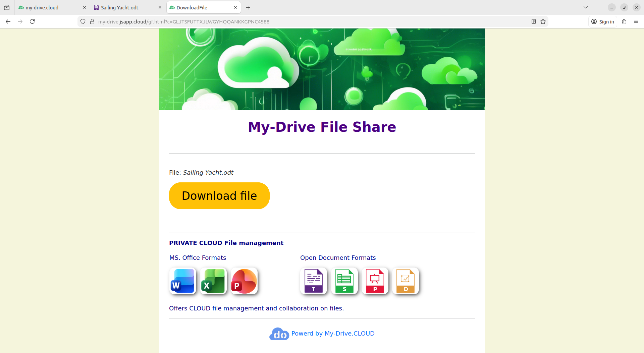Screen dimensions: 644x353
Task: Bookmark this page with the star icon
Action: coord(543,21)
